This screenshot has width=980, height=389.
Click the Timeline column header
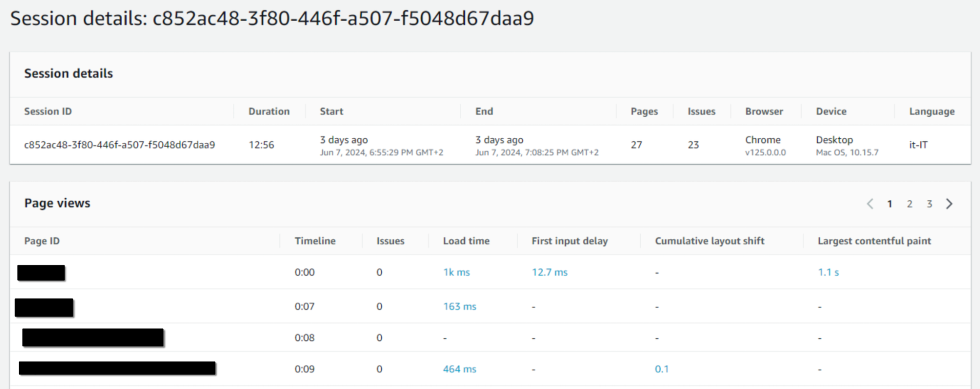[x=315, y=241]
